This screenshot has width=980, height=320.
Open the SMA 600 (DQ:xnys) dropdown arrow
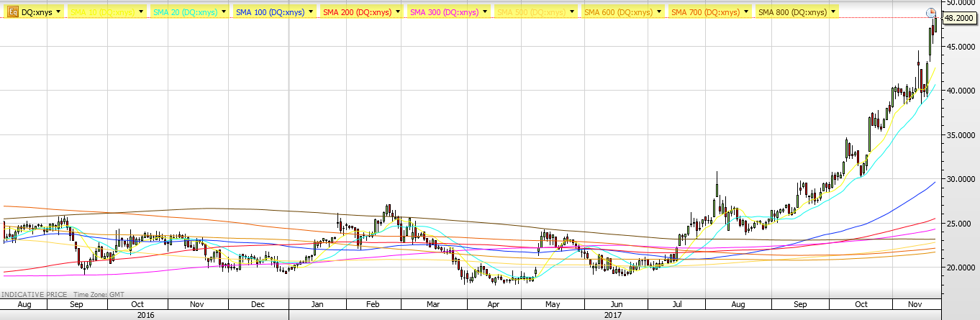click(x=658, y=12)
